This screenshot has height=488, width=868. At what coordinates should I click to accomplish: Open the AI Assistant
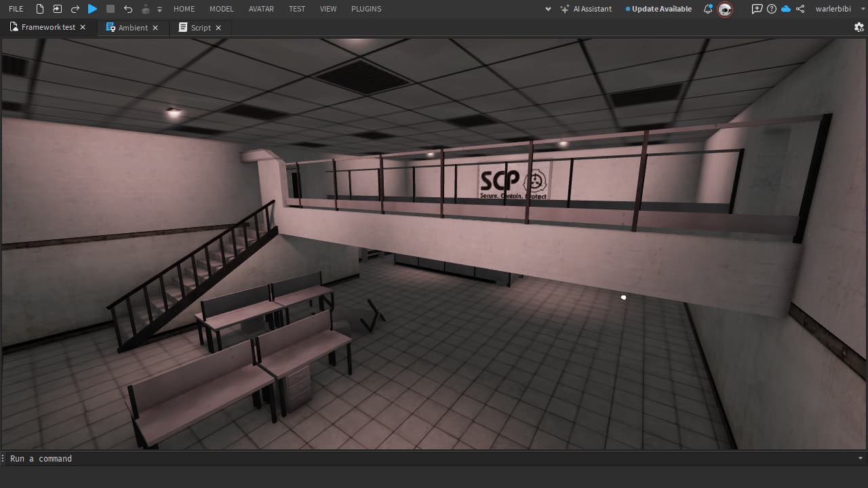pyautogui.click(x=587, y=9)
